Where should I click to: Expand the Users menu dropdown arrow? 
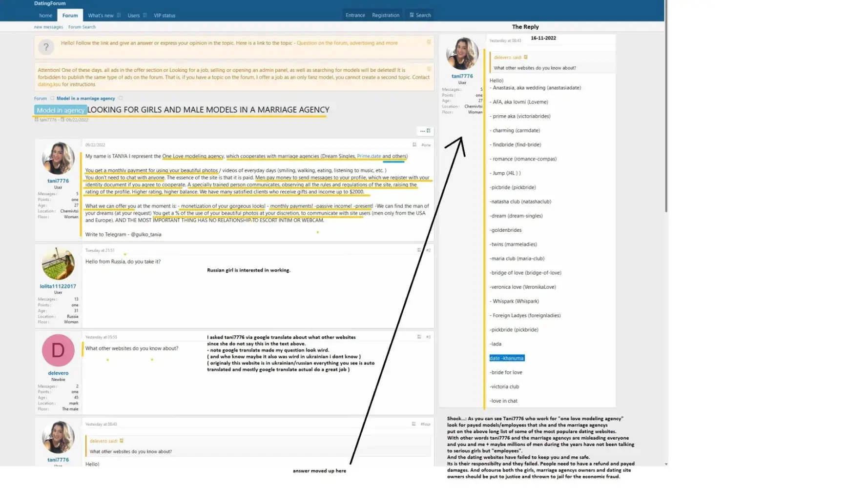[x=145, y=15]
